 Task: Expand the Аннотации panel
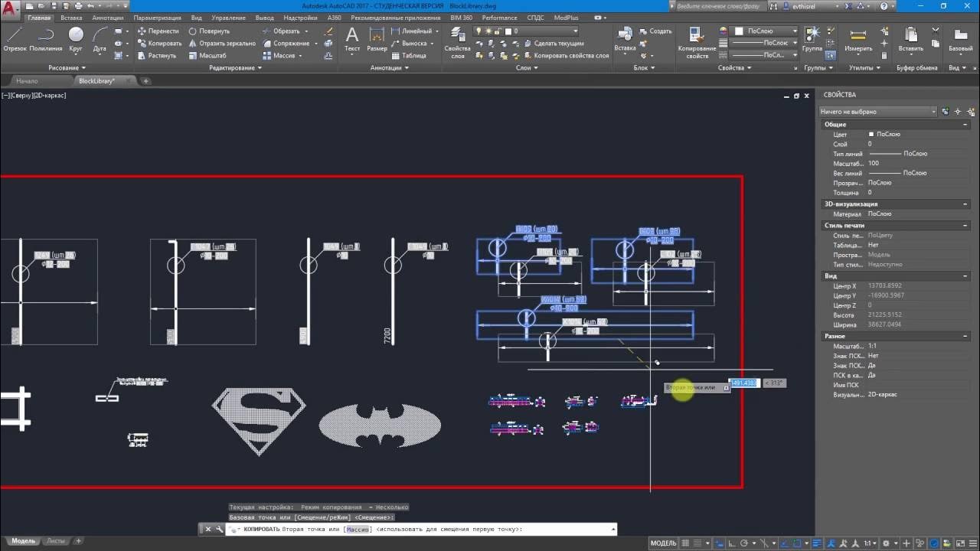click(x=389, y=67)
